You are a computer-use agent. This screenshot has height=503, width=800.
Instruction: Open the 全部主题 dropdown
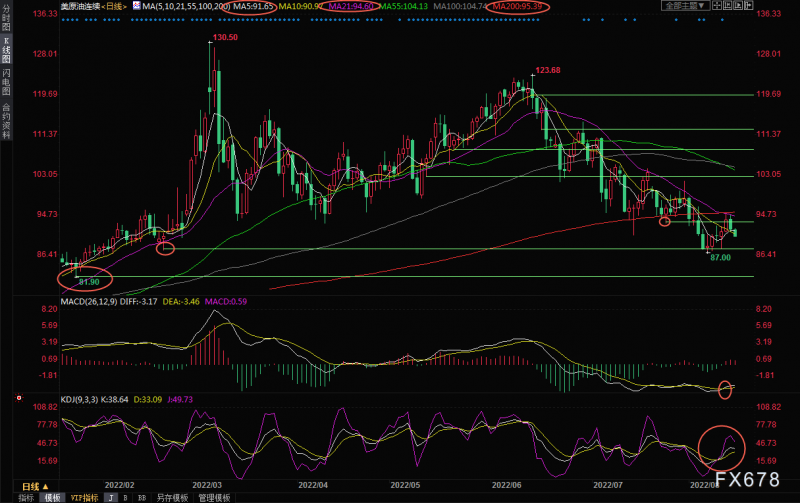(x=685, y=5)
